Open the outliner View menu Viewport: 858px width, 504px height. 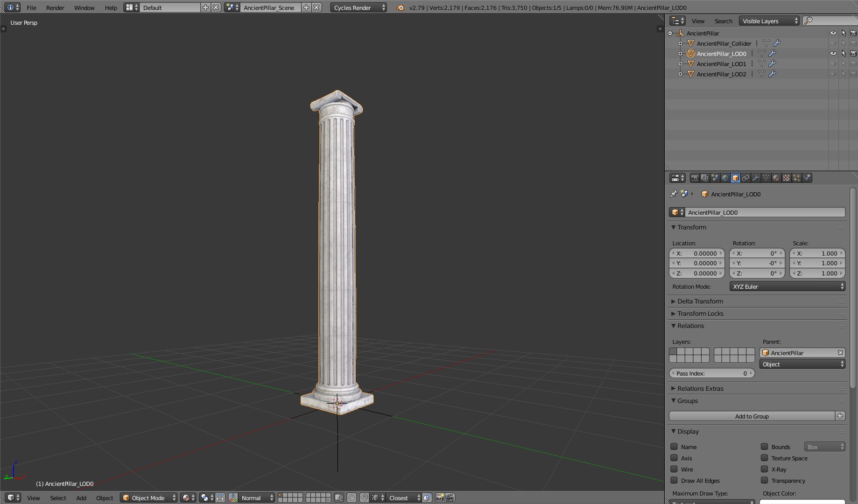coord(698,21)
